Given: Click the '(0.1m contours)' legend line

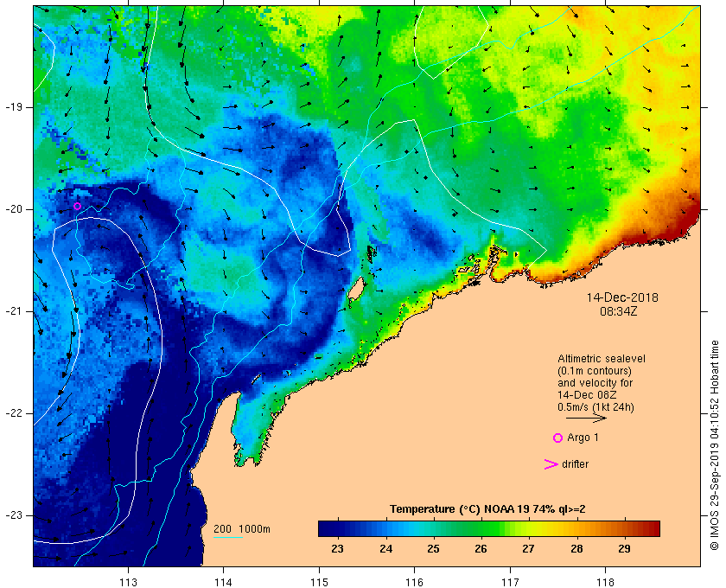Looking at the screenshot, I should 595,371.
